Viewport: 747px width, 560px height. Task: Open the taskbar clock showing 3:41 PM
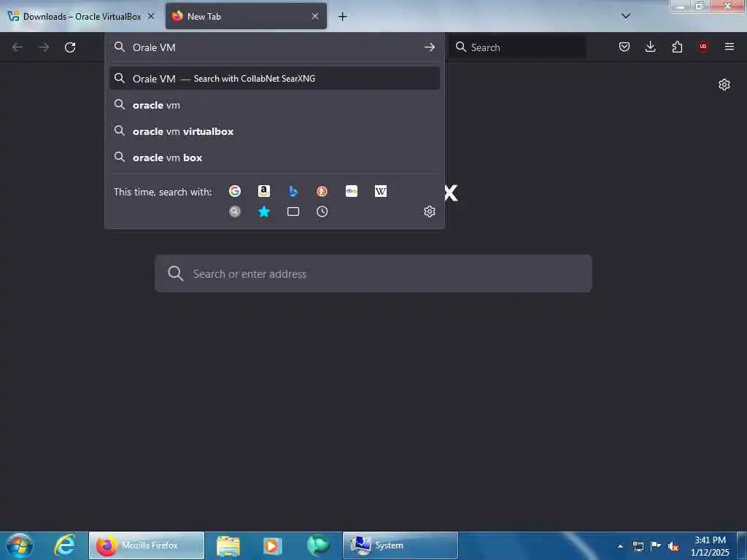coord(710,546)
